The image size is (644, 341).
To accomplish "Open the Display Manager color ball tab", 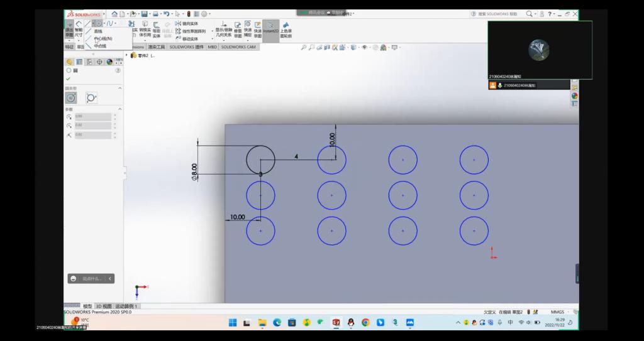I will click(x=109, y=62).
